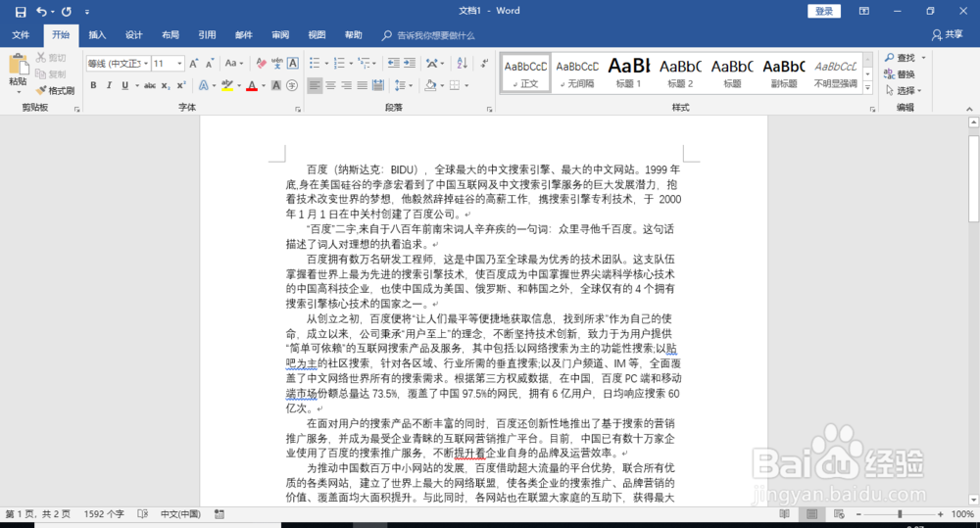Click the Share (共享) button
The width and height of the screenshot is (980, 528).
(x=947, y=35)
